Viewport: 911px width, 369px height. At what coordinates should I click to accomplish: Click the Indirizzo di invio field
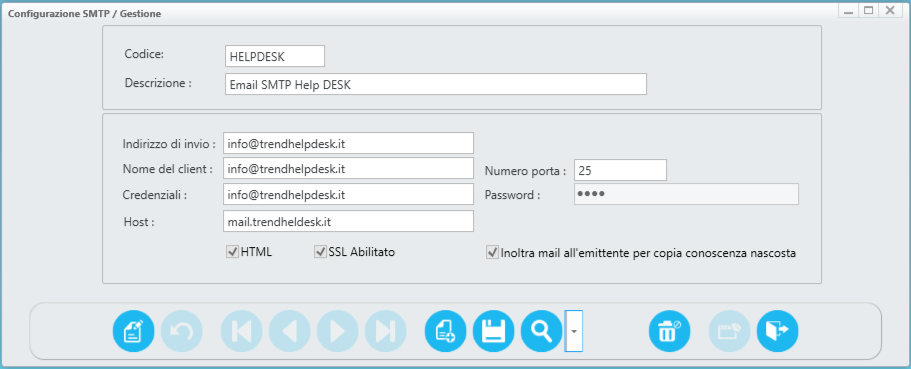point(349,143)
